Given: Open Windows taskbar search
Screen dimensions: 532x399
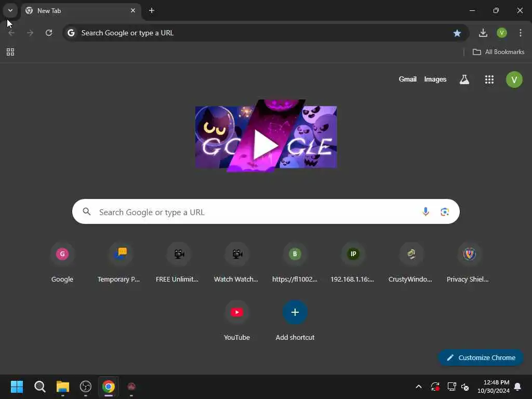Looking at the screenshot, I should [39, 387].
